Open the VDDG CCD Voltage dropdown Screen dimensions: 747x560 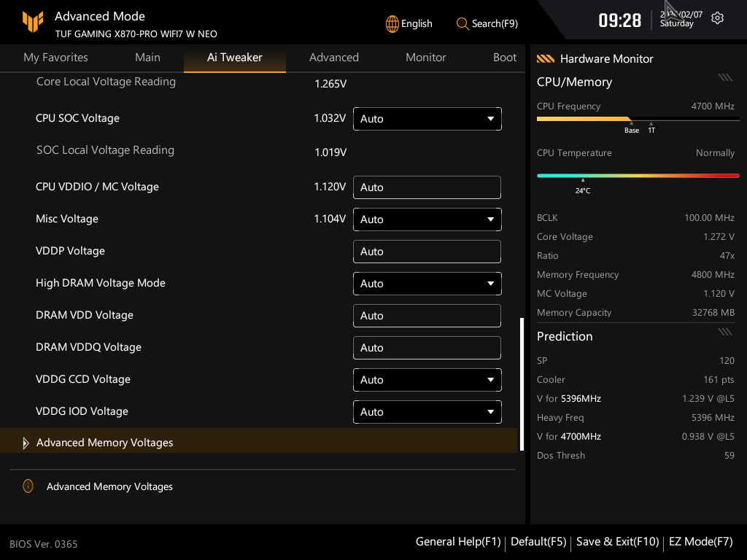[427, 380]
